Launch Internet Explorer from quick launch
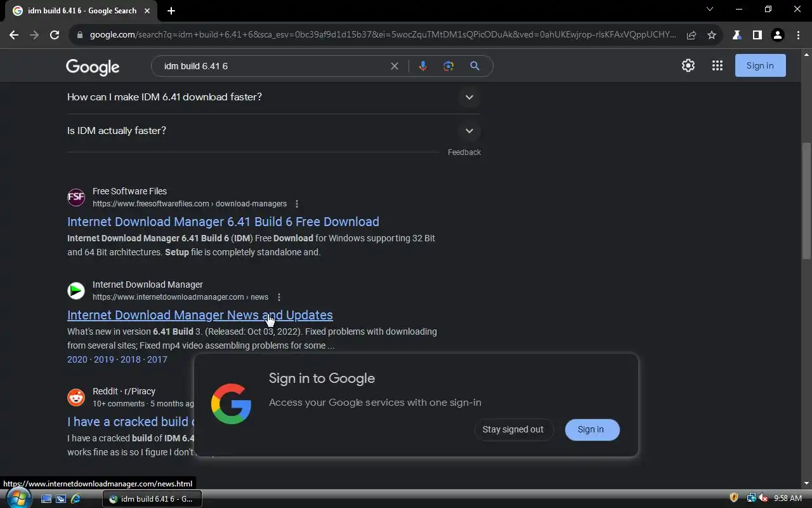The image size is (812, 508). [x=75, y=499]
